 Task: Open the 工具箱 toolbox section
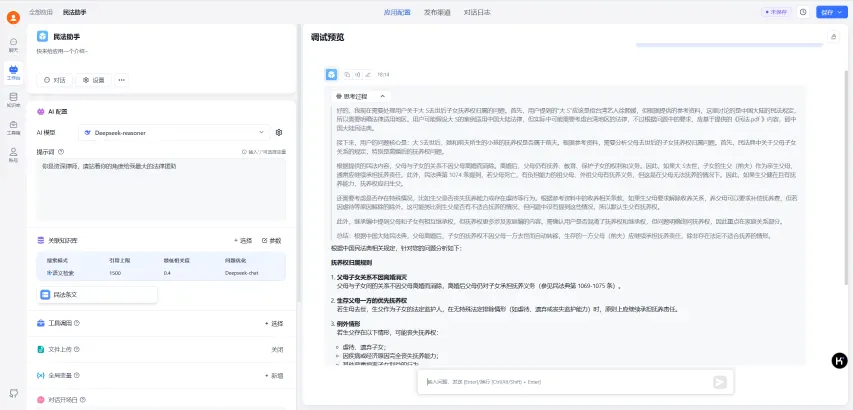point(13,128)
